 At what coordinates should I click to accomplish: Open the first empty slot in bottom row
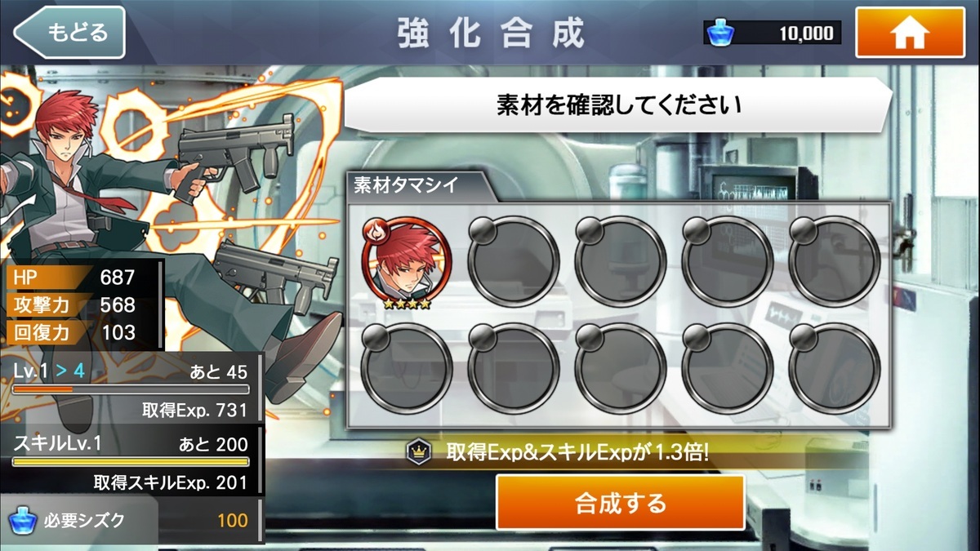407,369
